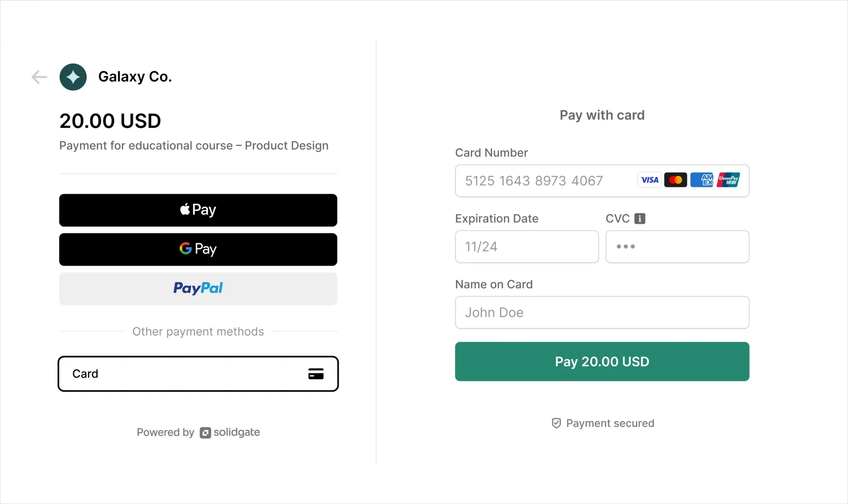Viewport: 848px width, 504px height.
Task: Click the Visa card brand icon
Action: coord(649,180)
